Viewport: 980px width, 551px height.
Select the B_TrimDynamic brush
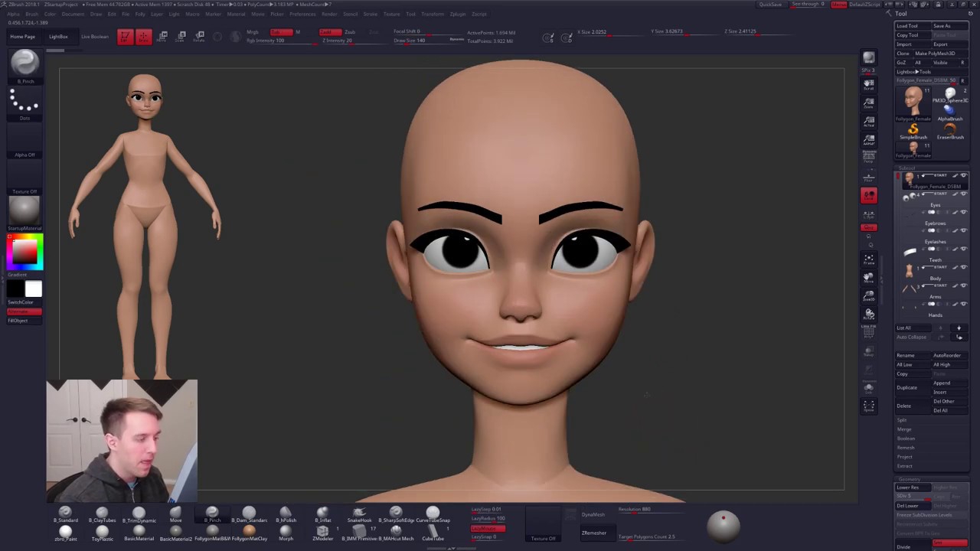139,514
